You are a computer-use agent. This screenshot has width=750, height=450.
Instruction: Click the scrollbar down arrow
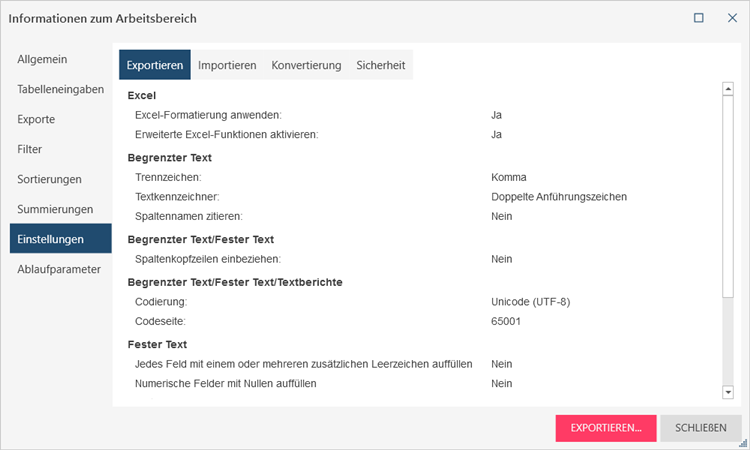pyautogui.click(x=728, y=393)
